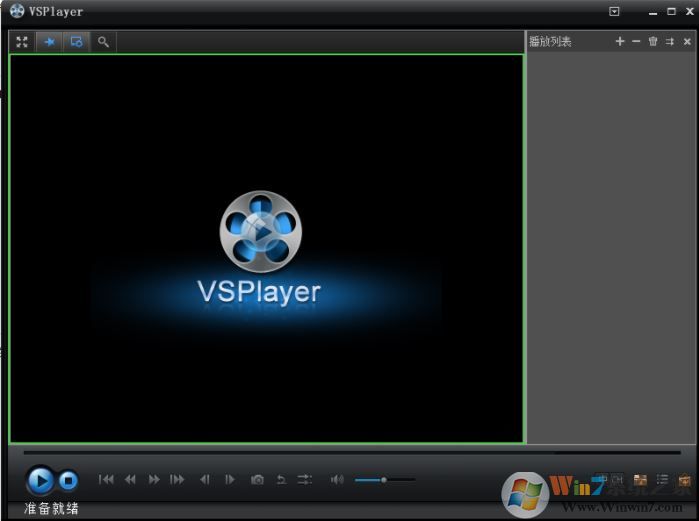This screenshot has width=699, height=521.
Task: Open the magnifier search tool
Action: tap(103, 42)
